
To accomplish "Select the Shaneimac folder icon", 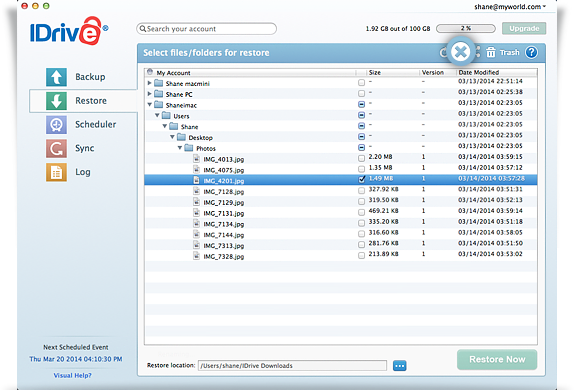I will (159, 105).
